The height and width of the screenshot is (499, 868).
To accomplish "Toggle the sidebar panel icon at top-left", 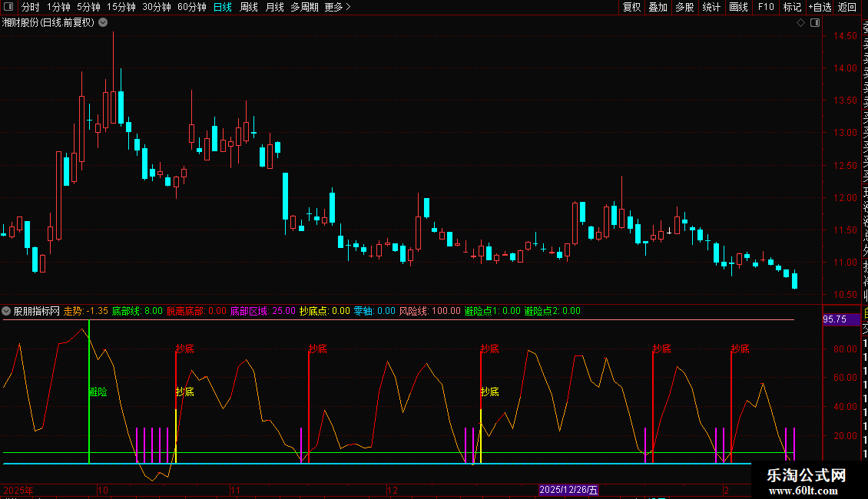I will [8, 7].
